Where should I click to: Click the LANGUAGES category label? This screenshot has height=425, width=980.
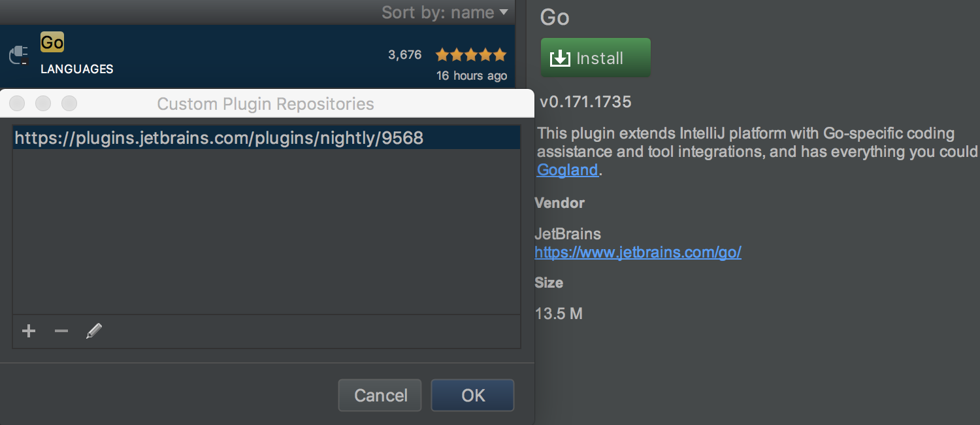pos(77,69)
